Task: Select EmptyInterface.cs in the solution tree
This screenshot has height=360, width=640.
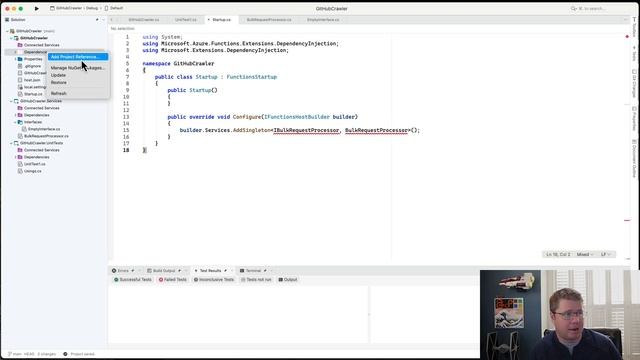Action: coord(44,129)
